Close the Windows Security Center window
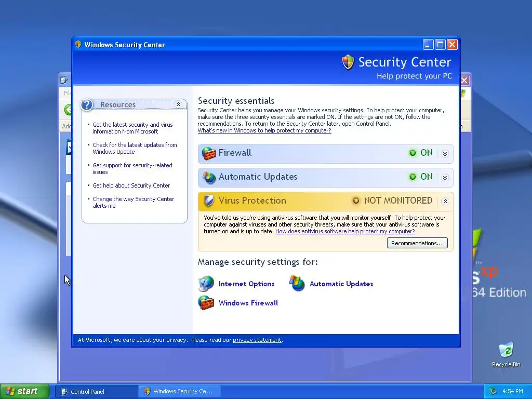Screen dimensions: 532x399 [453, 45]
